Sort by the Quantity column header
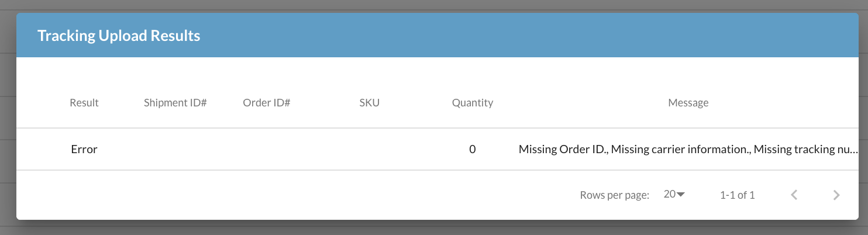This screenshot has width=868, height=235. [x=473, y=103]
